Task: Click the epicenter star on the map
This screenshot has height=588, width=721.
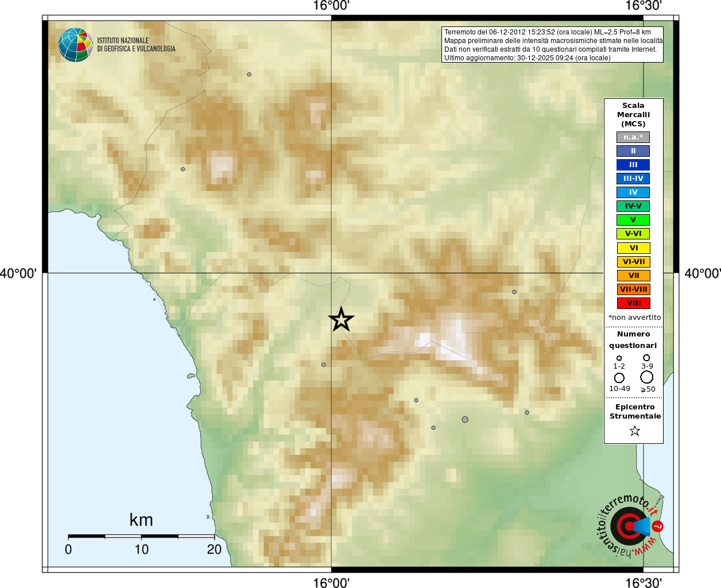Action: click(341, 319)
